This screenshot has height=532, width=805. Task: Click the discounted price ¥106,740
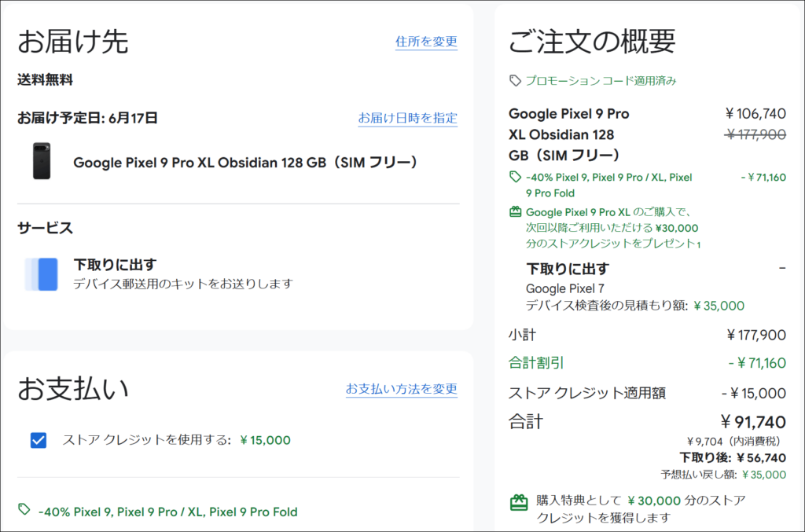[x=755, y=113]
